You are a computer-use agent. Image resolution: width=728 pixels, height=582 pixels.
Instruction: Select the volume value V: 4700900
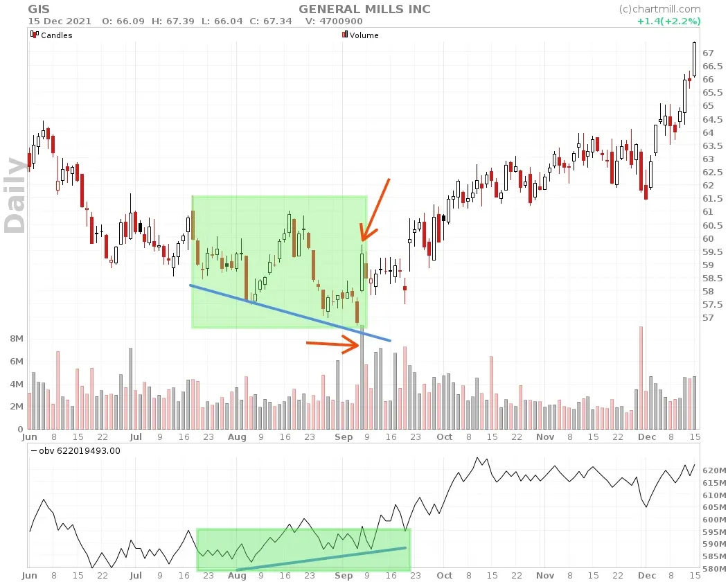pos(334,21)
